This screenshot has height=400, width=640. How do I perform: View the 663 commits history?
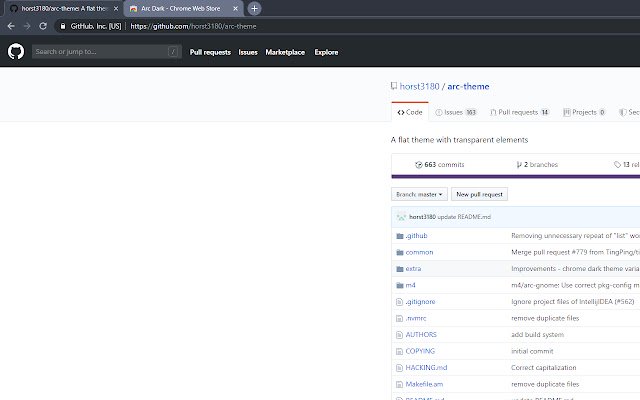tap(440, 164)
